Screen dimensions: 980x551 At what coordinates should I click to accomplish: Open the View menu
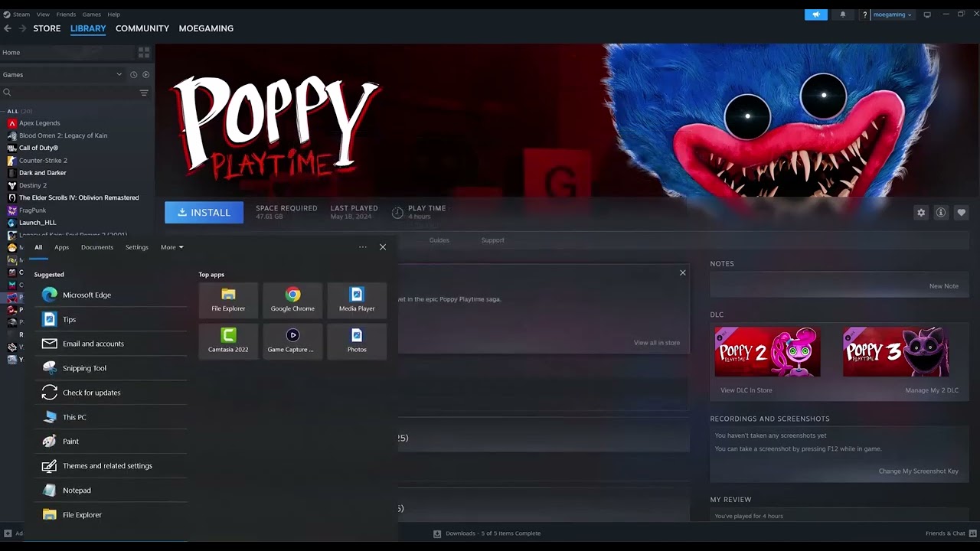pyautogui.click(x=43, y=15)
